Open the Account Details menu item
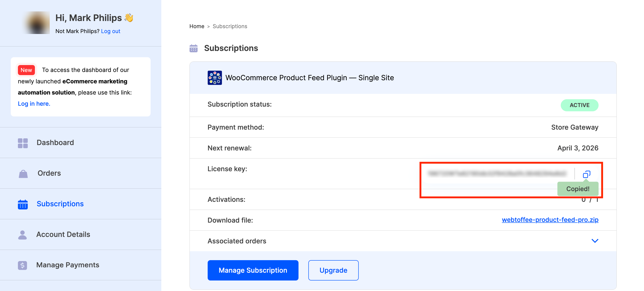 coord(81,234)
